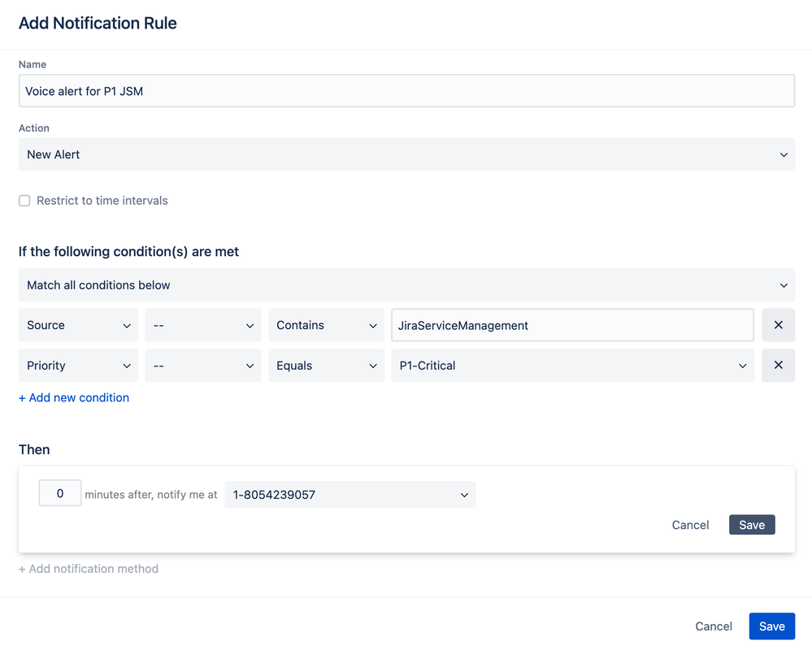The image size is (812, 650).
Task: Cancel the Add Notification Rule dialog
Action: (714, 626)
